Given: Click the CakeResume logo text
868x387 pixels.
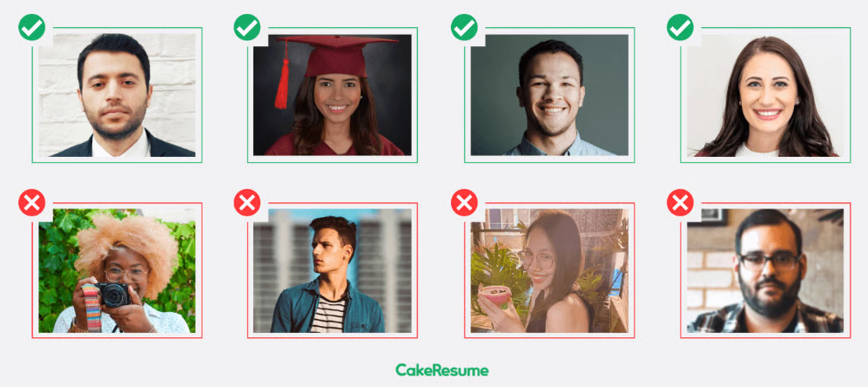Looking at the screenshot, I should 441,370.
